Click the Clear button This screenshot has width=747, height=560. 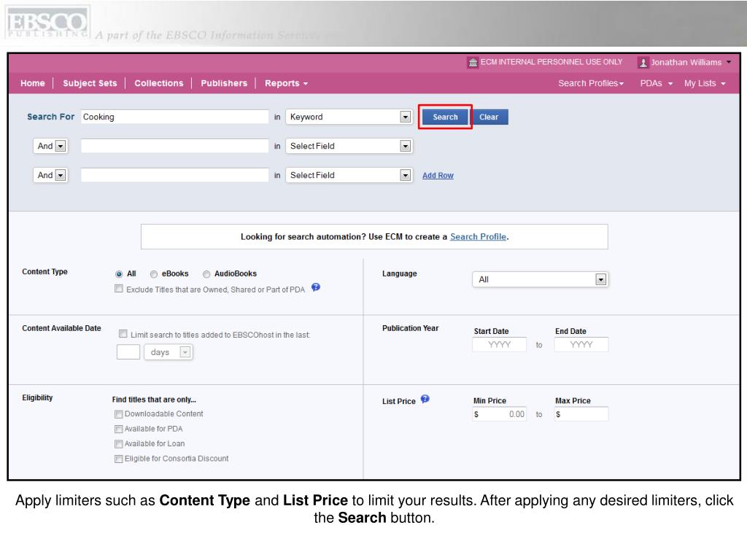(489, 117)
